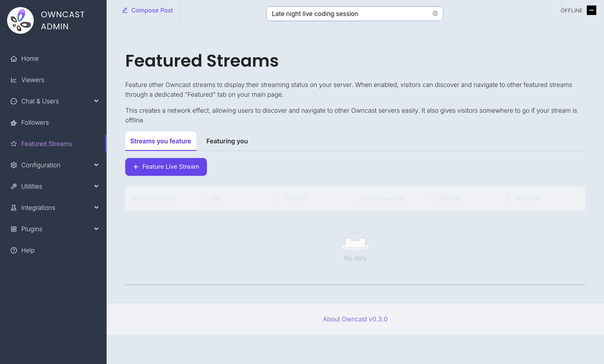Expand the Plugins chevron
The image size is (604, 364).
tap(96, 229)
